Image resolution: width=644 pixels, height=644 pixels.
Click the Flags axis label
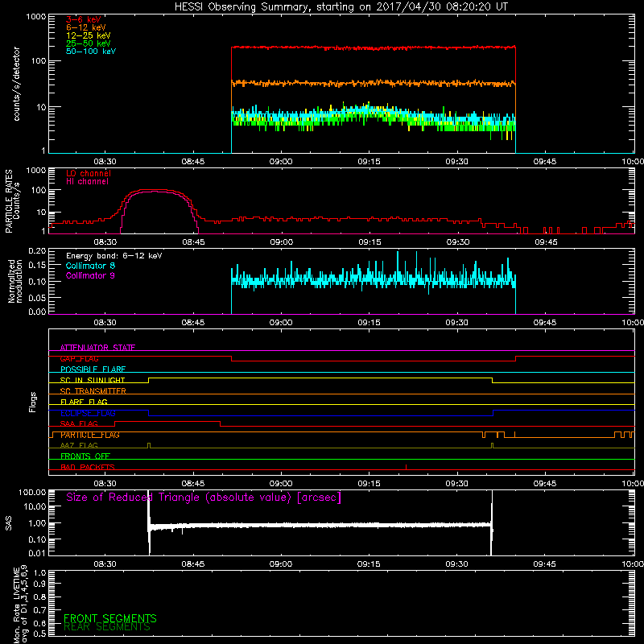point(33,402)
